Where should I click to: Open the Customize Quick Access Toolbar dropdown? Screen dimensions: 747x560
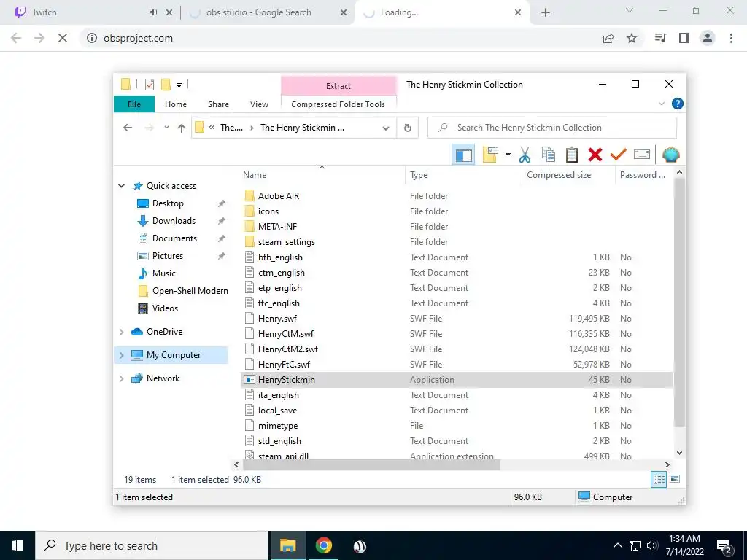tap(179, 85)
